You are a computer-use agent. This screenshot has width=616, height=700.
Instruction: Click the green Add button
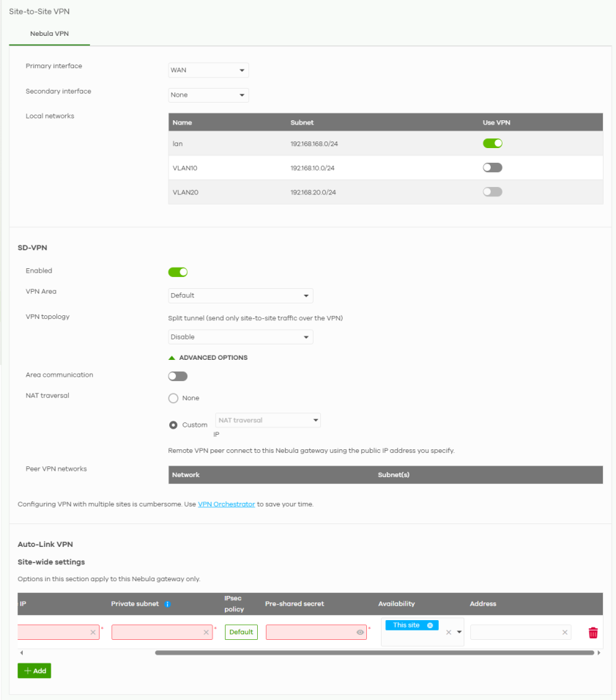[x=34, y=671]
